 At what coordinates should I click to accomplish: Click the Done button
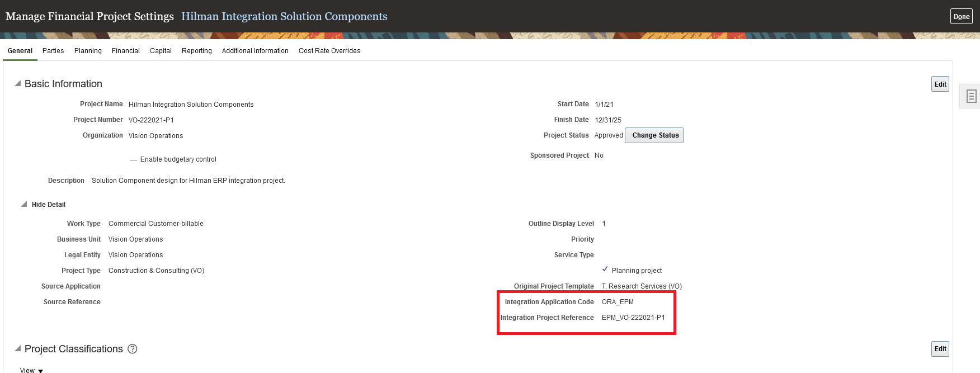tap(962, 16)
